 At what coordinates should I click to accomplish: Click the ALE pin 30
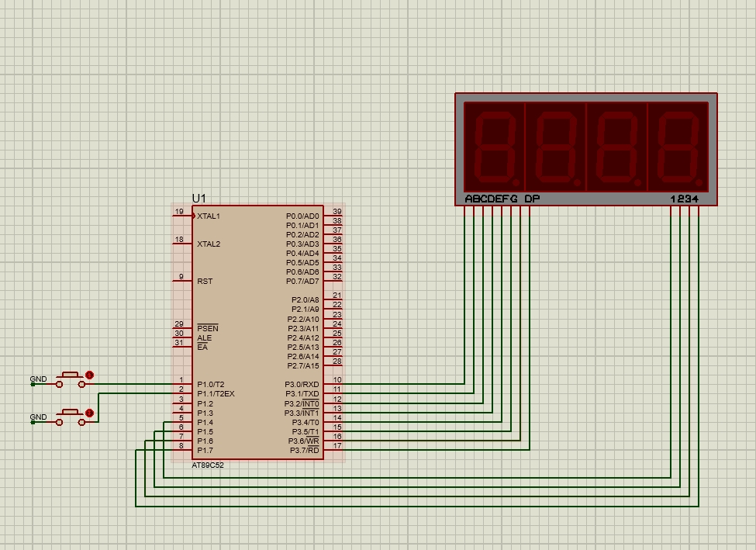click(x=183, y=337)
